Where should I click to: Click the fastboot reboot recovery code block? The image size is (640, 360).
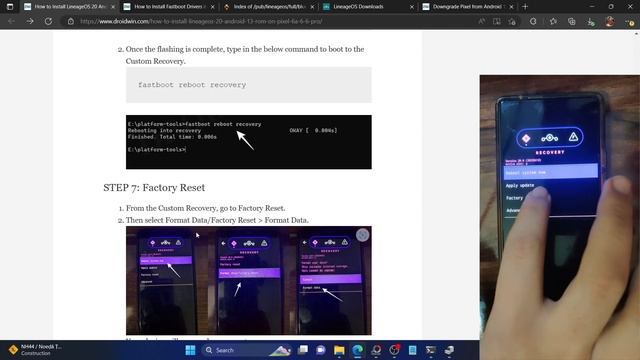249,85
